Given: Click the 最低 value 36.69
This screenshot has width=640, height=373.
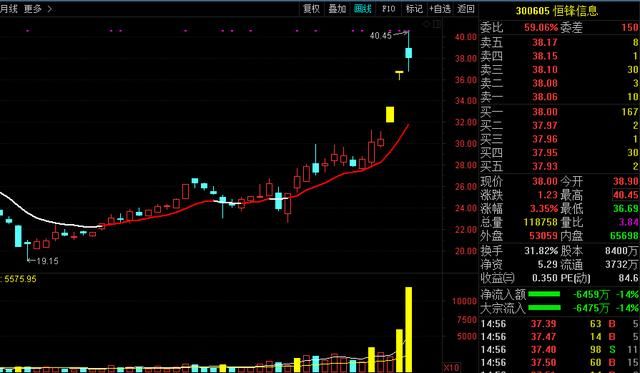Looking at the screenshot, I should 625,209.
